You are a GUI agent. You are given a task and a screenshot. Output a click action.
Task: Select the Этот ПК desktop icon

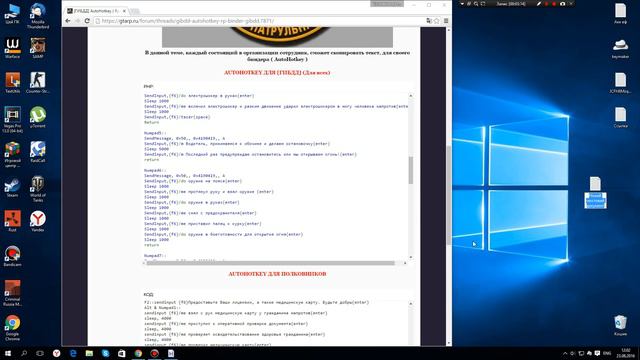pyautogui.click(x=12, y=14)
